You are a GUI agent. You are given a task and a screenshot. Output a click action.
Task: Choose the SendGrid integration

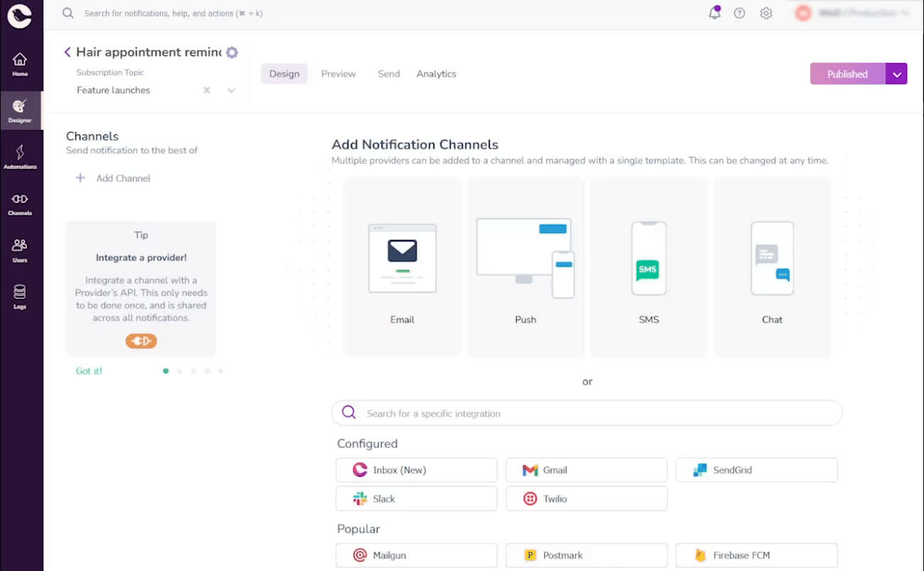[x=757, y=470]
